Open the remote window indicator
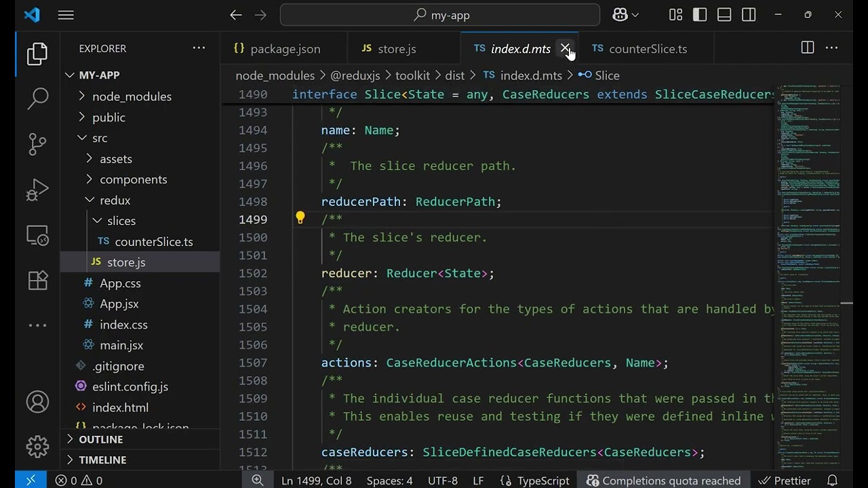Screen dimensions: 868x488 pyautogui.click(x=31, y=480)
